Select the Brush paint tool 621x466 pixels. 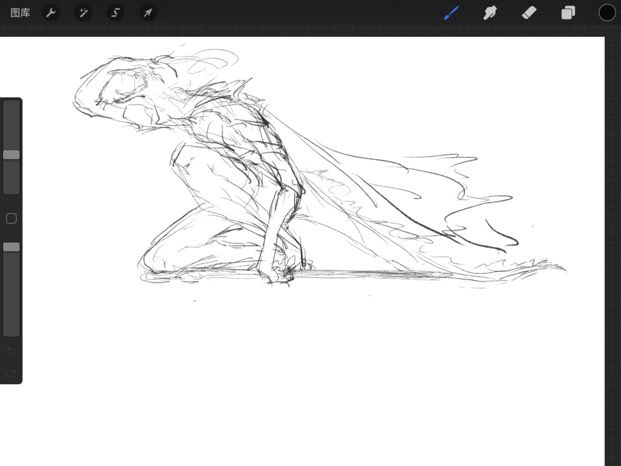(x=451, y=13)
